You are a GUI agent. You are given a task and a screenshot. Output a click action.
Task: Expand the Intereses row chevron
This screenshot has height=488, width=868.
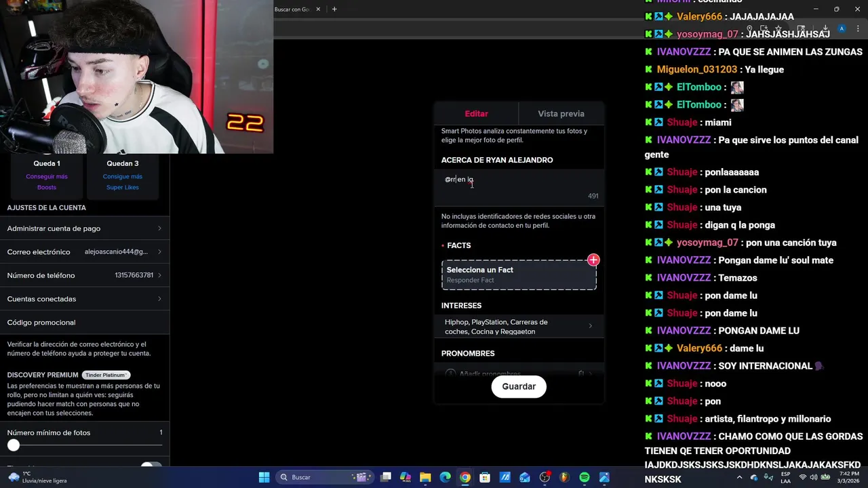tap(590, 326)
